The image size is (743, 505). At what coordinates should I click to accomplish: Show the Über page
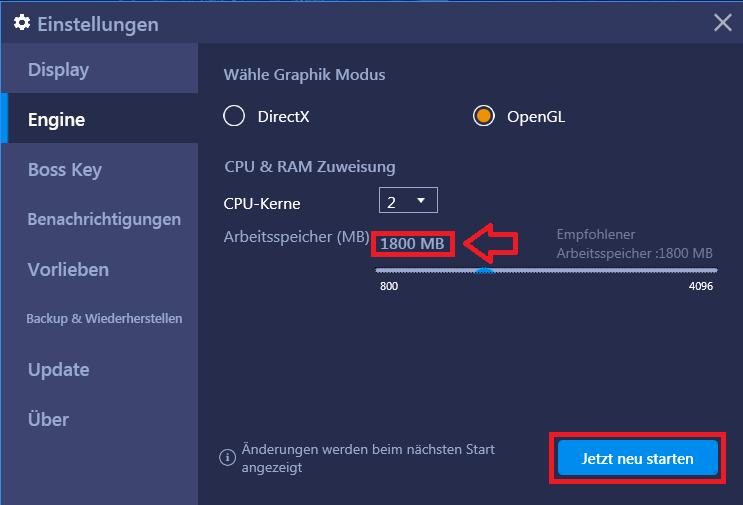100,419
